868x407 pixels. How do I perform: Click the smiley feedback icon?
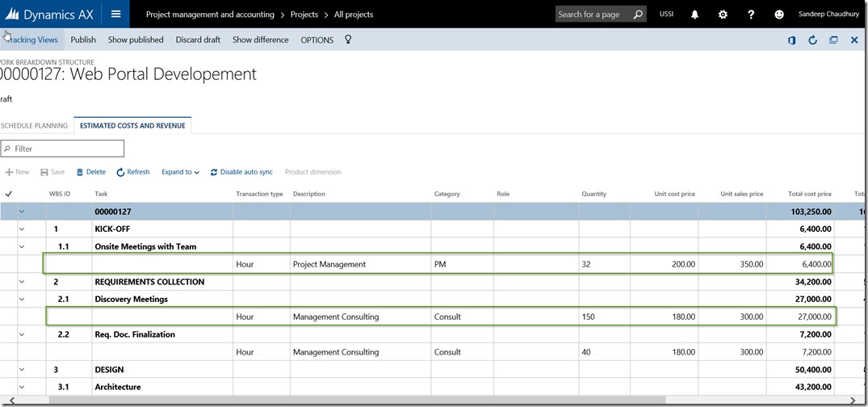tap(778, 15)
